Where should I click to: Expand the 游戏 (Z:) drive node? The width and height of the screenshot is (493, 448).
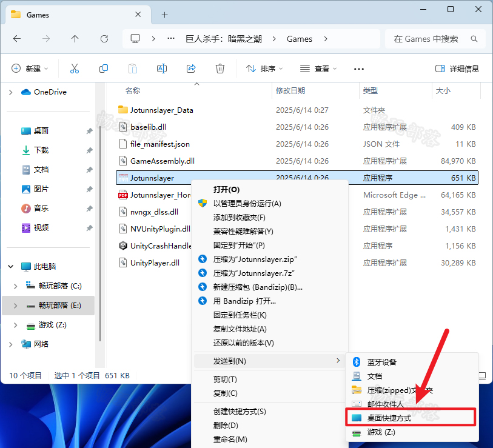(x=15, y=325)
